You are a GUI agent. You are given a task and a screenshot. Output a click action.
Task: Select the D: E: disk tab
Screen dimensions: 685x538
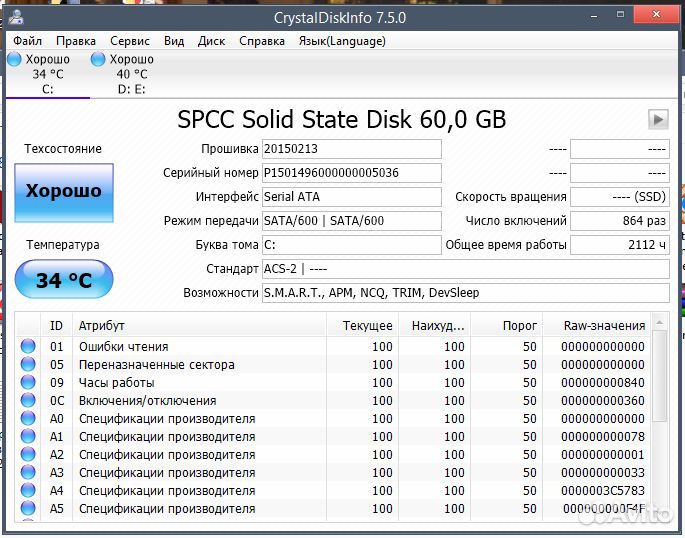click(x=131, y=74)
